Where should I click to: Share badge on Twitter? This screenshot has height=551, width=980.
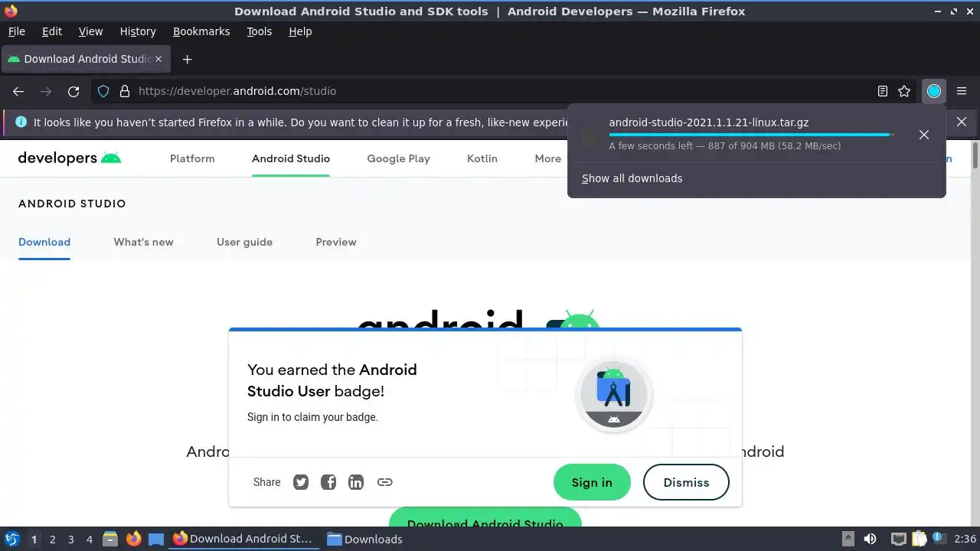[x=301, y=482]
